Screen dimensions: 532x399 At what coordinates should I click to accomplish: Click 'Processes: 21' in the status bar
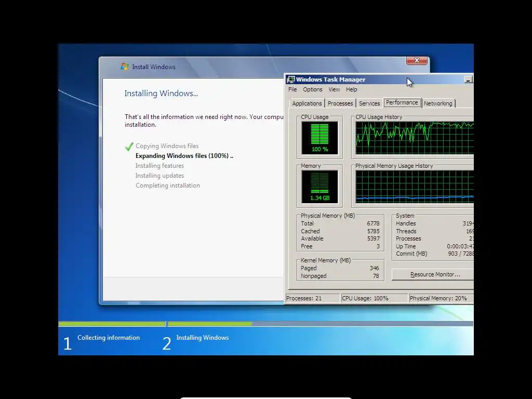click(x=303, y=298)
